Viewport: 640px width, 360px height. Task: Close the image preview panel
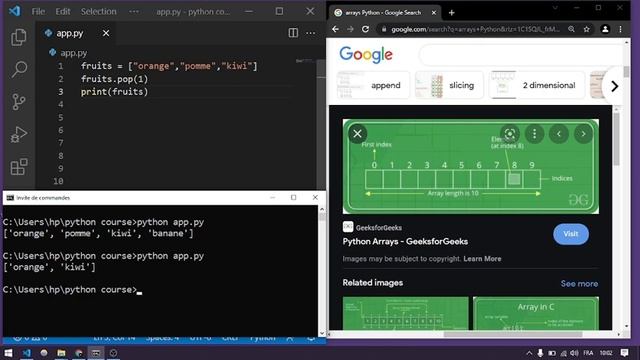click(358, 133)
